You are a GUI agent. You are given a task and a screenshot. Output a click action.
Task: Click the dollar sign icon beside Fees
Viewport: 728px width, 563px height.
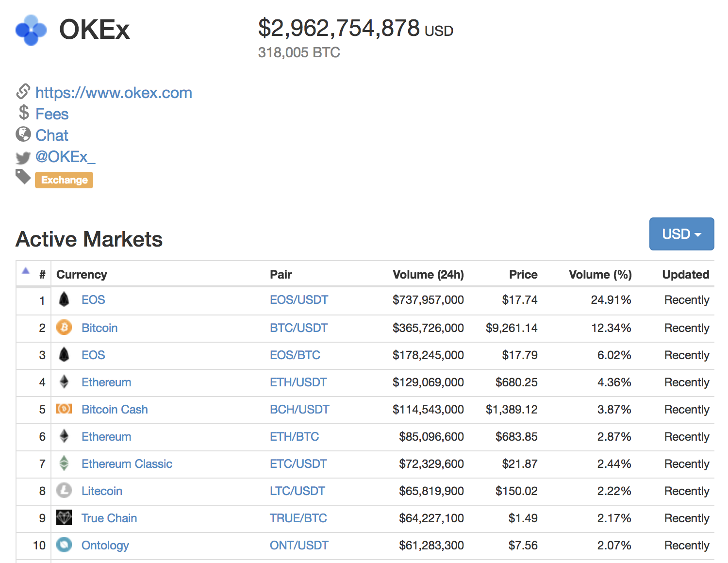click(x=24, y=113)
